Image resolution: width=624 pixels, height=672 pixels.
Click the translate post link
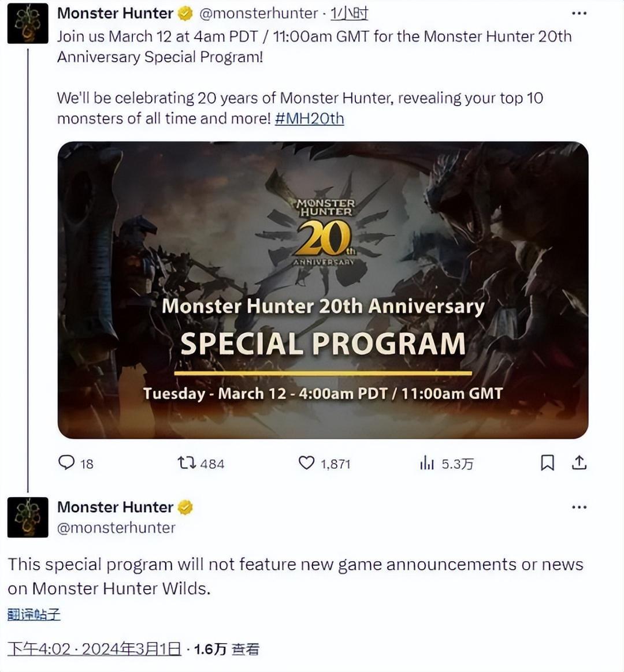point(34,614)
